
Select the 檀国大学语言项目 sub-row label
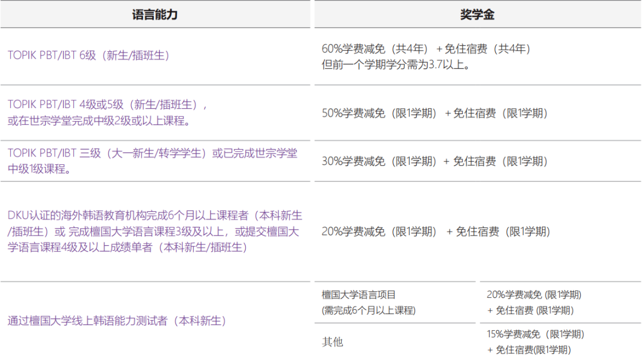358,294
